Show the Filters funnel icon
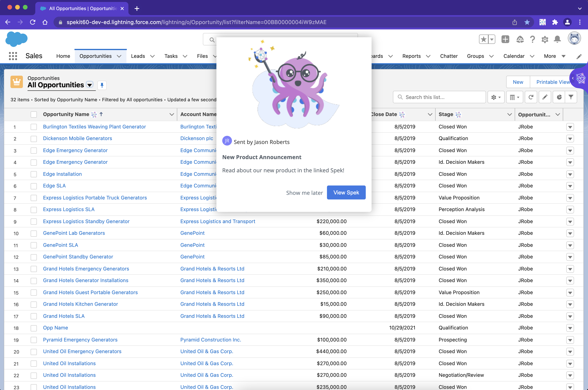Viewport: 588px width, 390px height. [x=571, y=97]
